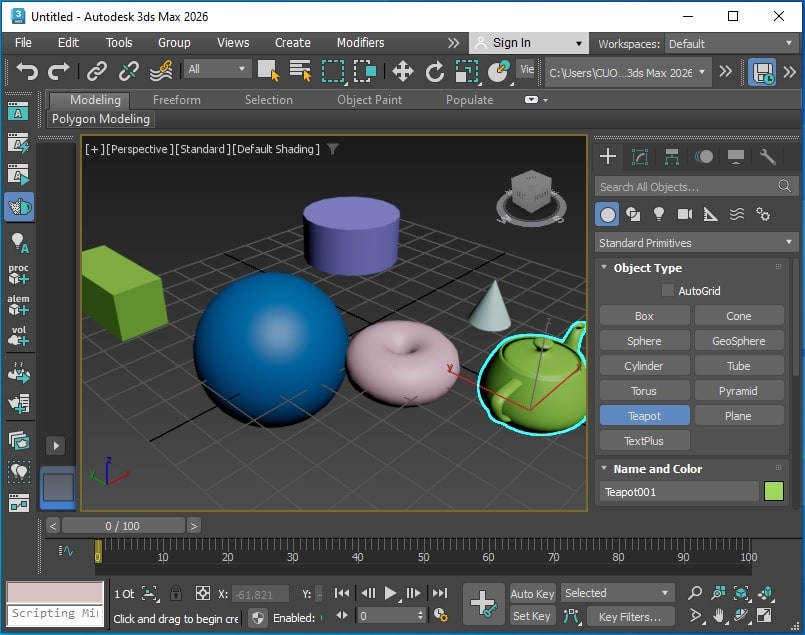
Task: Click Go to End playback button
Action: (440, 593)
